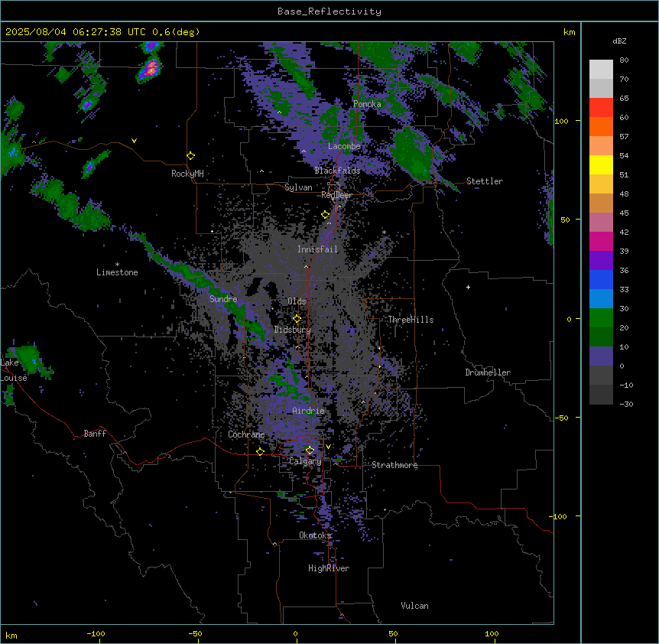
Task: Click the Blackfalds city label
Action: (x=337, y=171)
